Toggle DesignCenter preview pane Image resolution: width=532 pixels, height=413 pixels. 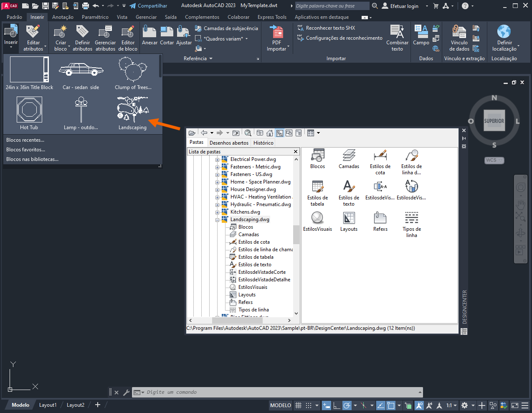289,133
